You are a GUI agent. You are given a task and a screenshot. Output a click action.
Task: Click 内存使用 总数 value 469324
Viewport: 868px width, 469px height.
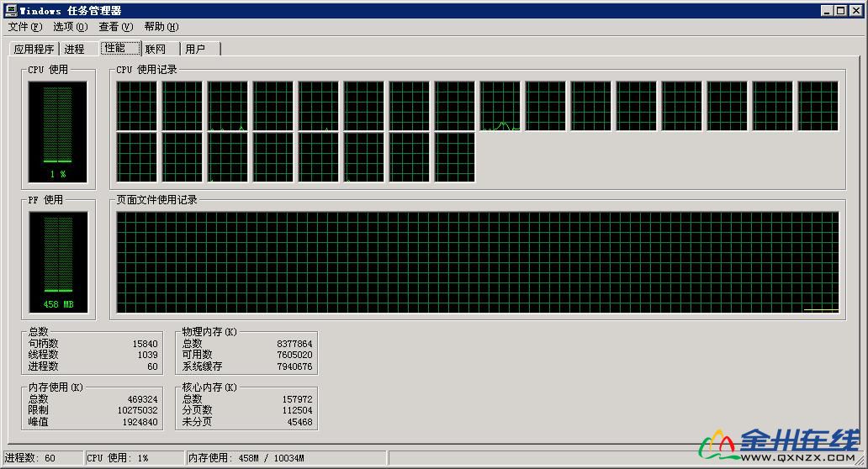coord(142,398)
